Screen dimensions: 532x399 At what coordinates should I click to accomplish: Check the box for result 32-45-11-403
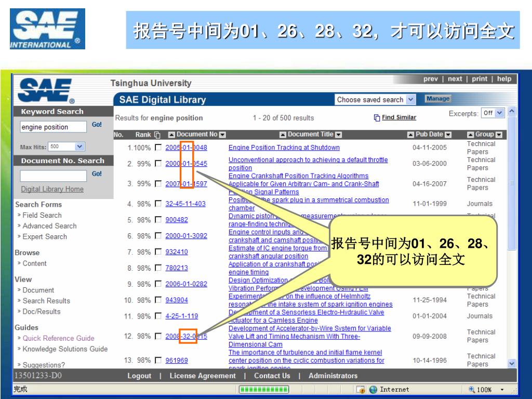click(158, 204)
